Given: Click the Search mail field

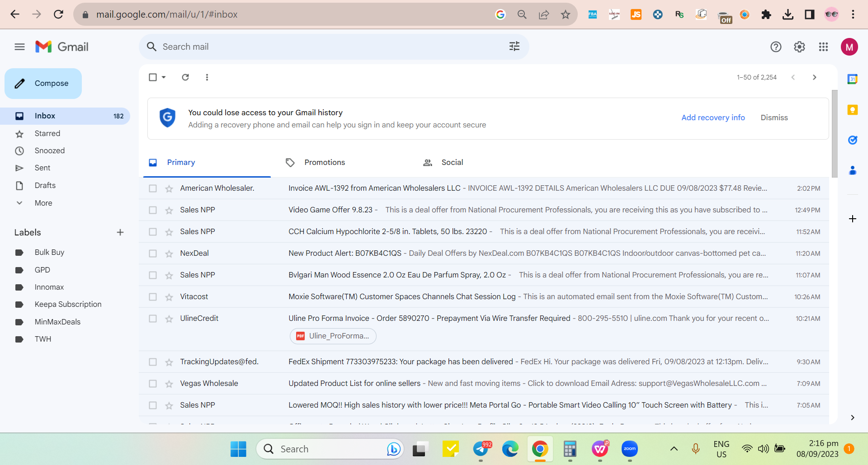Looking at the screenshot, I should click(334, 47).
